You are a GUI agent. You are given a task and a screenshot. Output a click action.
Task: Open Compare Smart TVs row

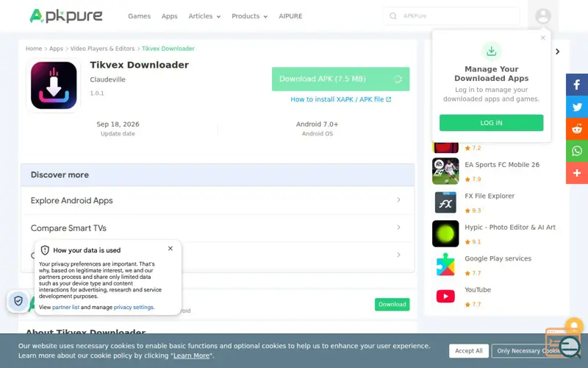(x=218, y=228)
